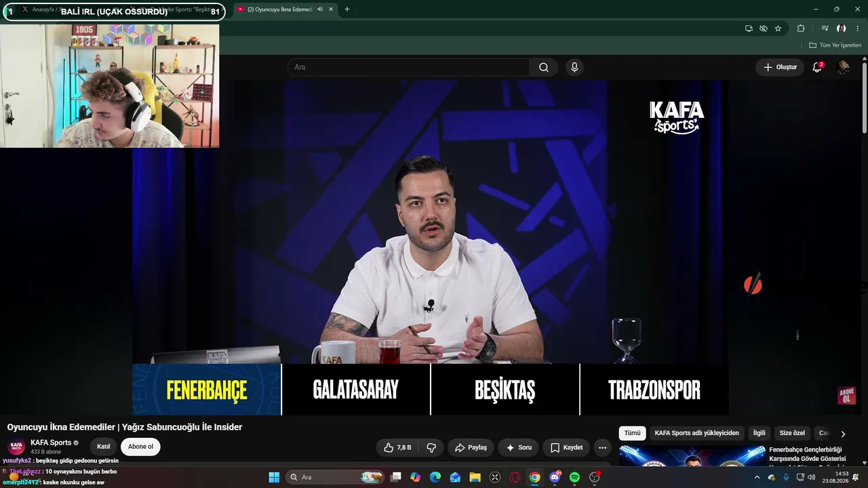This screenshot has width=868, height=488.
Task: Open Copilot from the taskbar
Action: [x=416, y=477]
